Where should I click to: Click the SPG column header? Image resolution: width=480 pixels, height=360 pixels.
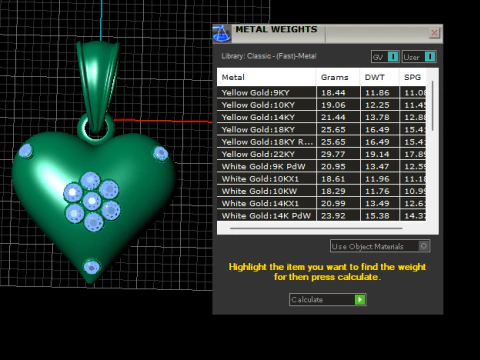coord(413,77)
